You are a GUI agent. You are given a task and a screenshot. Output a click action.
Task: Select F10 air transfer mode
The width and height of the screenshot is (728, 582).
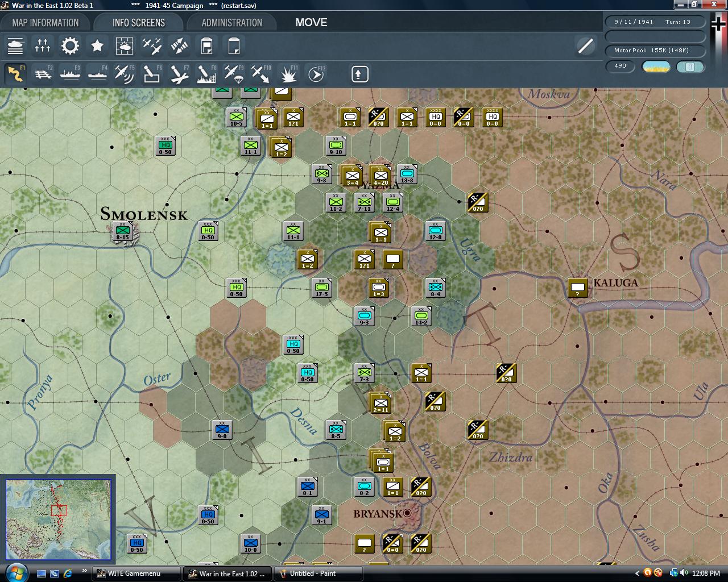click(x=261, y=74)
